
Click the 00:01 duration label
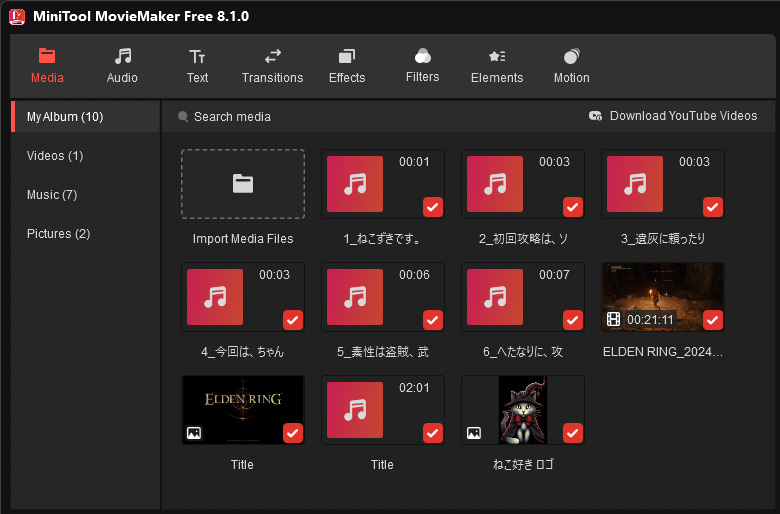[414, 162]
